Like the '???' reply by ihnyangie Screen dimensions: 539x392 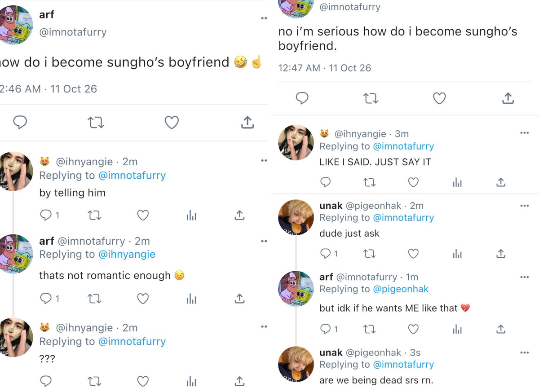coord(143,381)
